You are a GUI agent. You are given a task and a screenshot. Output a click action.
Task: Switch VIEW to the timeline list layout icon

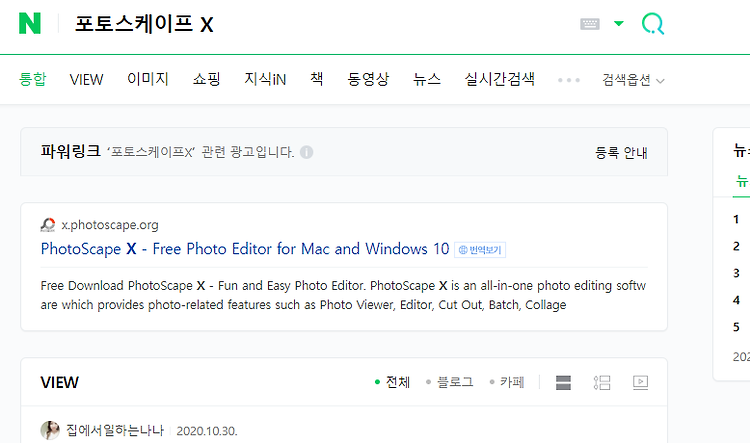click(x=602, y=383)
